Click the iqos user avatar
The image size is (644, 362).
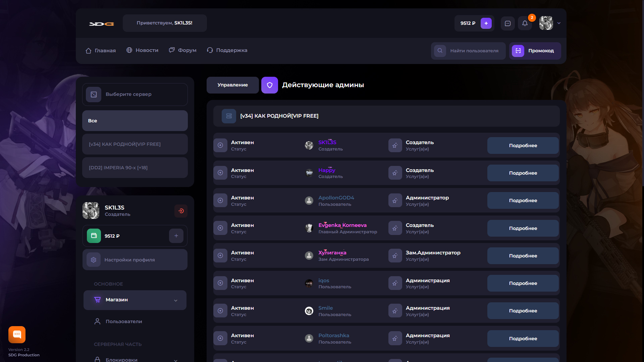(x=309, y=283)
